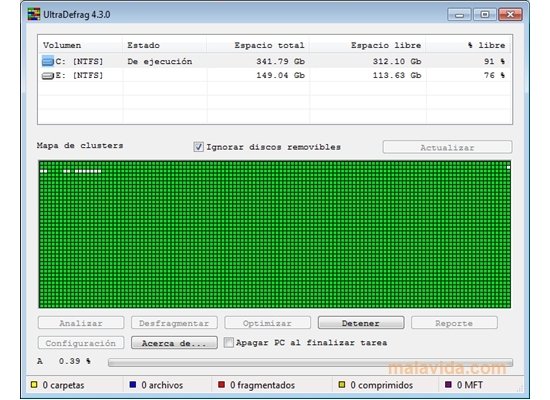Click the Reporte button
Image resolution: width=550 pixels, height=400 pixels.
[454, 323]
